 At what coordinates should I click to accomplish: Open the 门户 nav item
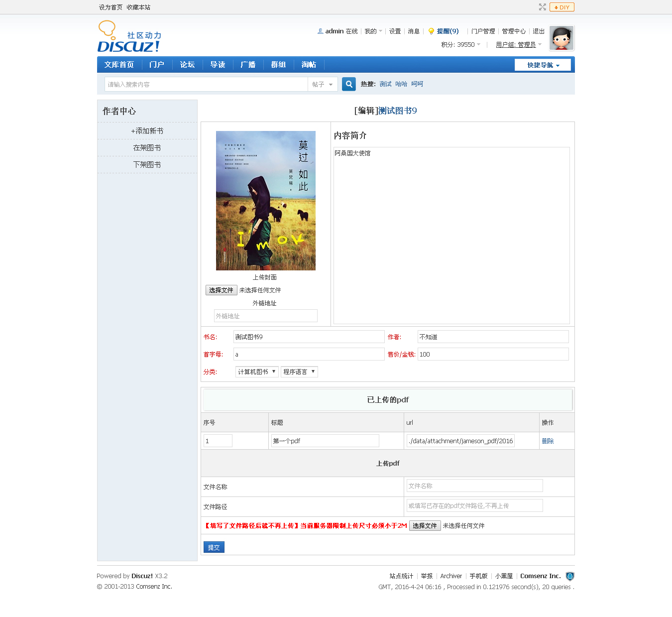[157, 65]
